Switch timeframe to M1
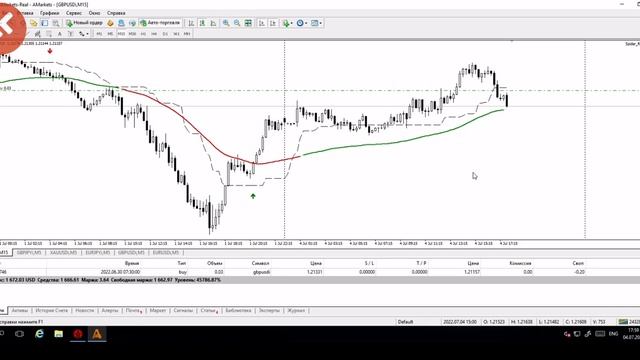640x360 pixels. (99, 34)
